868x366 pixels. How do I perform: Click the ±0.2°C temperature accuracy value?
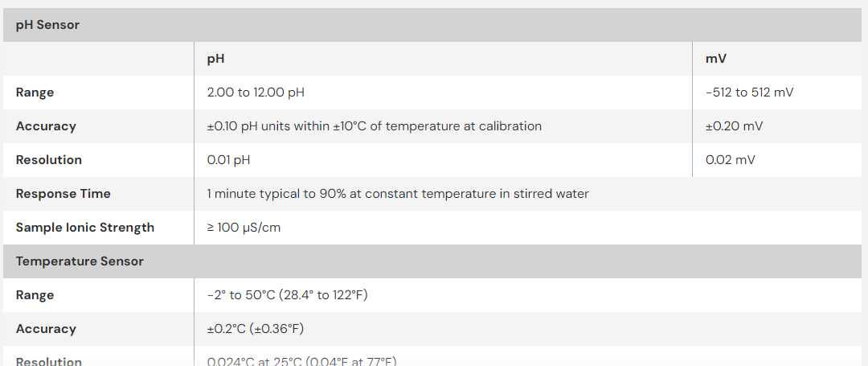click(255, 329)
